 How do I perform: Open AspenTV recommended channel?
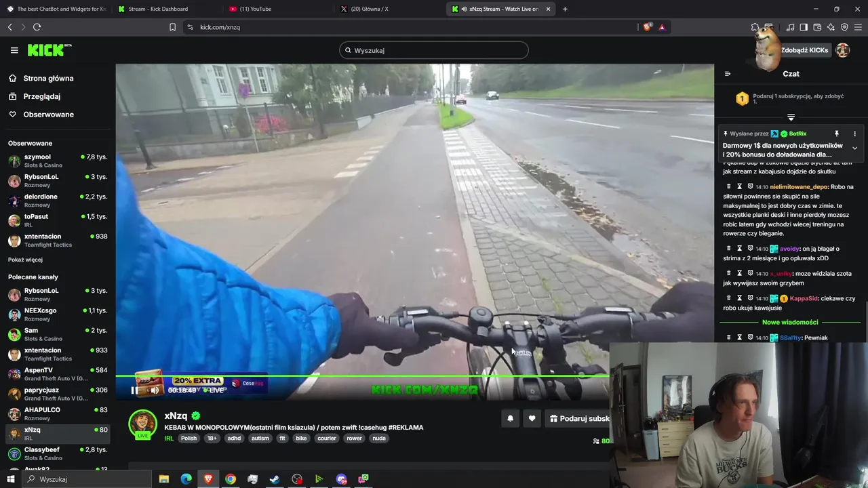tap(58, 373)
